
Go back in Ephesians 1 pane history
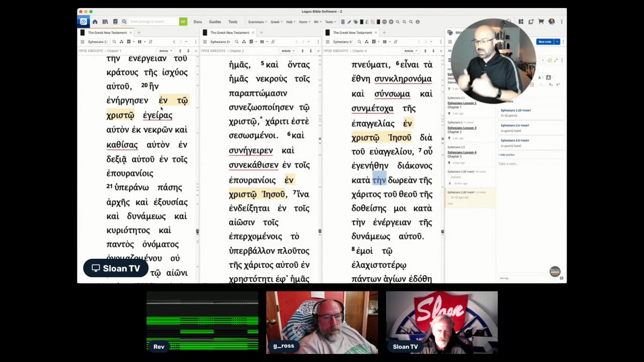click(x=174, y=42)
